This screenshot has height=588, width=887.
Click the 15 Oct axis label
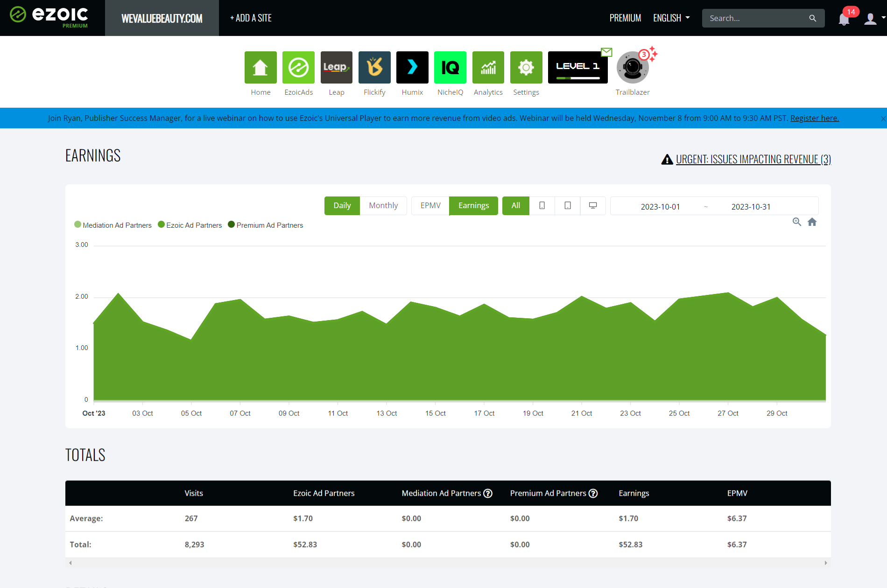tap(436, 413)
